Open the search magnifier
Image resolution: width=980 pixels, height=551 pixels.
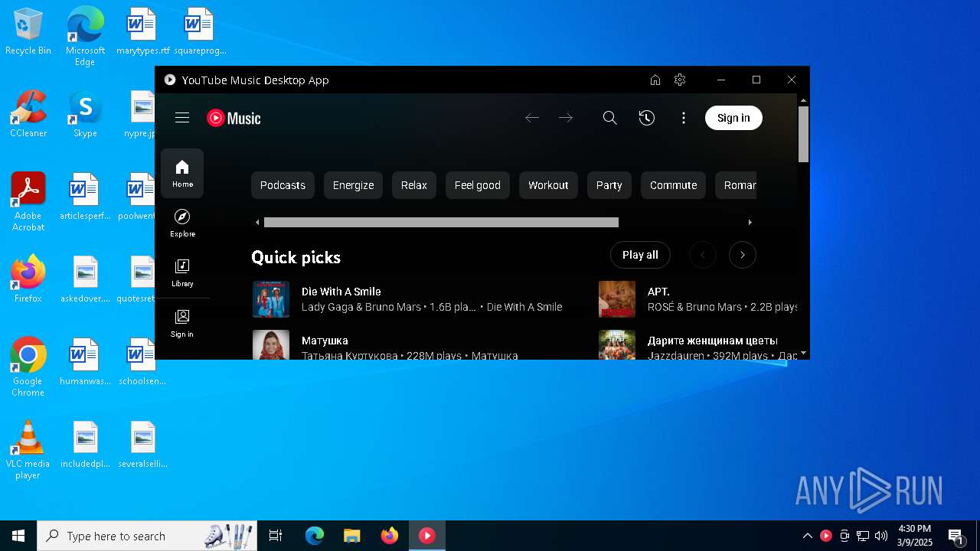609,118
